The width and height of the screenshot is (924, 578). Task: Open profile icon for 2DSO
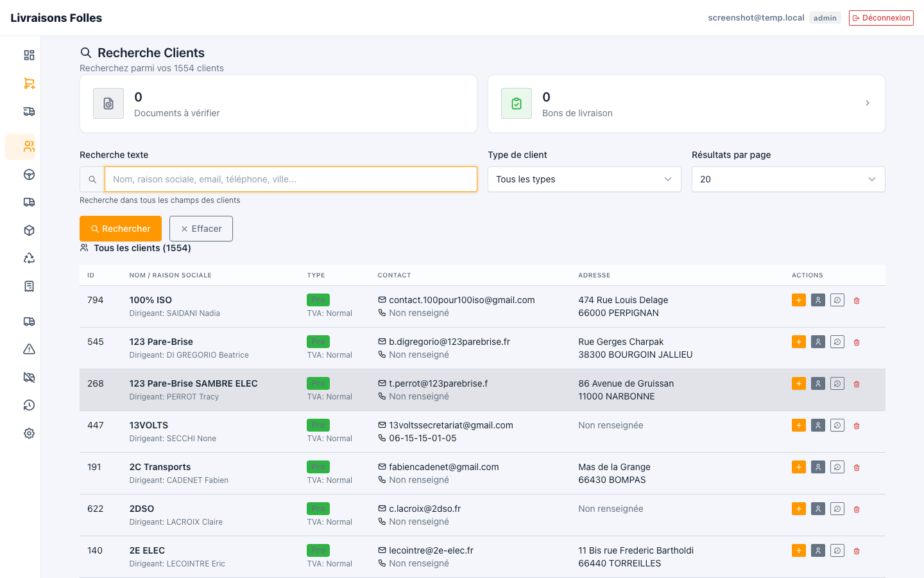pyautogui.click(x=818, y=509)
